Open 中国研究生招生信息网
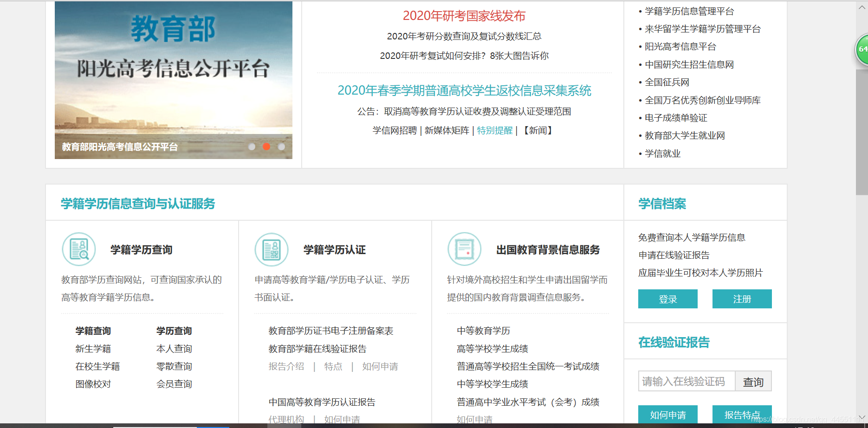Screen dimensions: 868x428 [x=689, y=64]
